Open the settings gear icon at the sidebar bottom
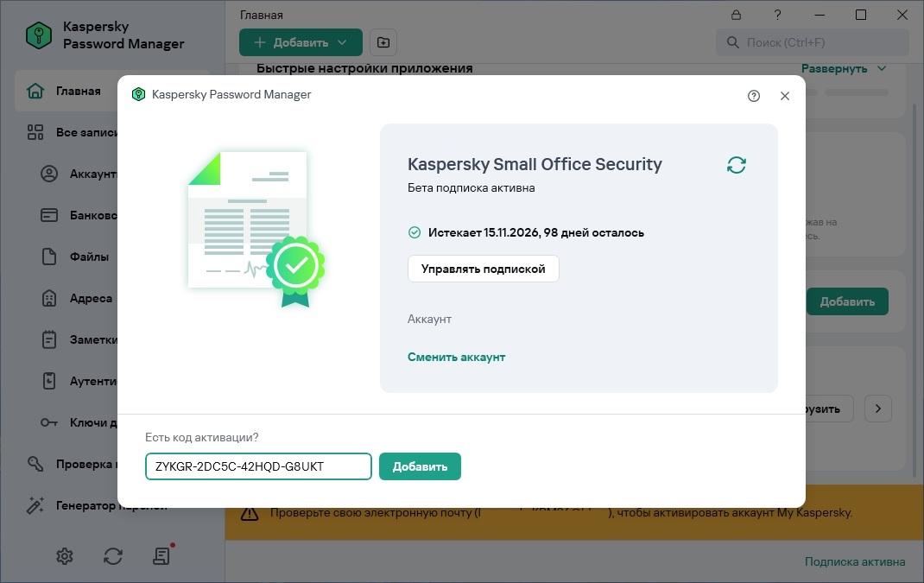 [x=64, y=556]
